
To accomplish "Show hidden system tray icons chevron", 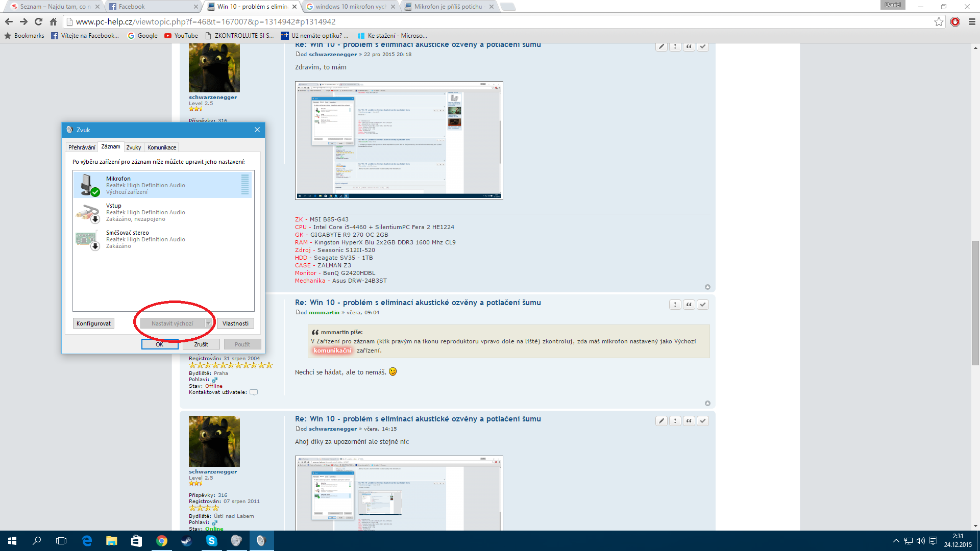I will [896, 541].
